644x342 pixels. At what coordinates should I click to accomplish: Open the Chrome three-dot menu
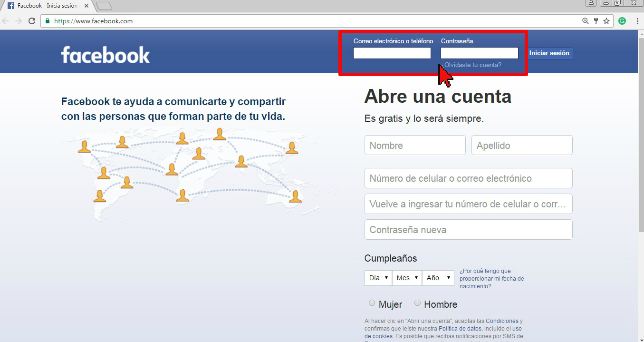point(636,21)
